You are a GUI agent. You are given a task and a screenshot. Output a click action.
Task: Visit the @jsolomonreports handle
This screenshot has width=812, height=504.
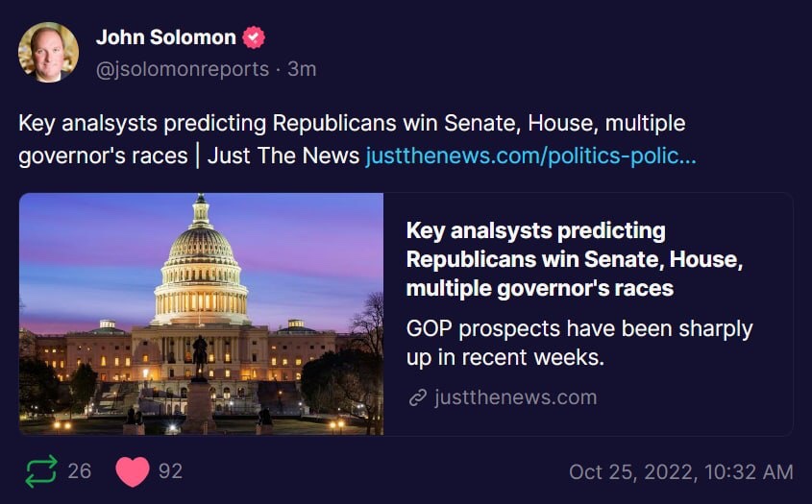185,69
